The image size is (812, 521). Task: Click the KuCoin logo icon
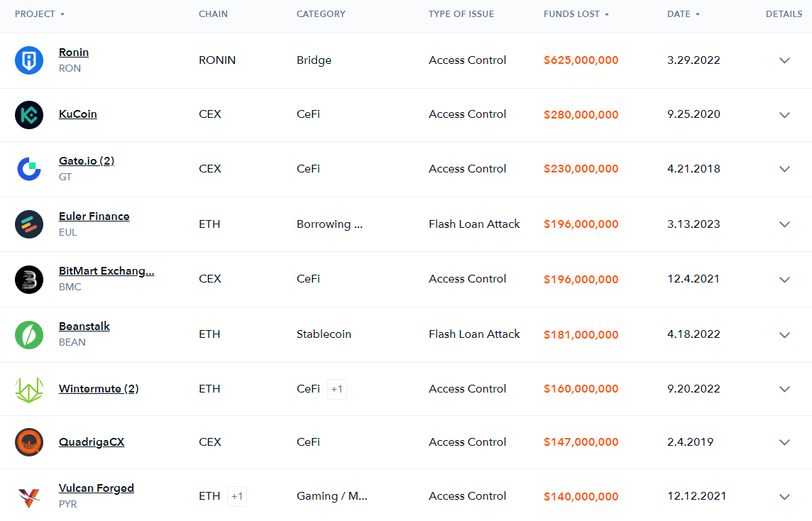pyautogui.click(x=29, y=114)
